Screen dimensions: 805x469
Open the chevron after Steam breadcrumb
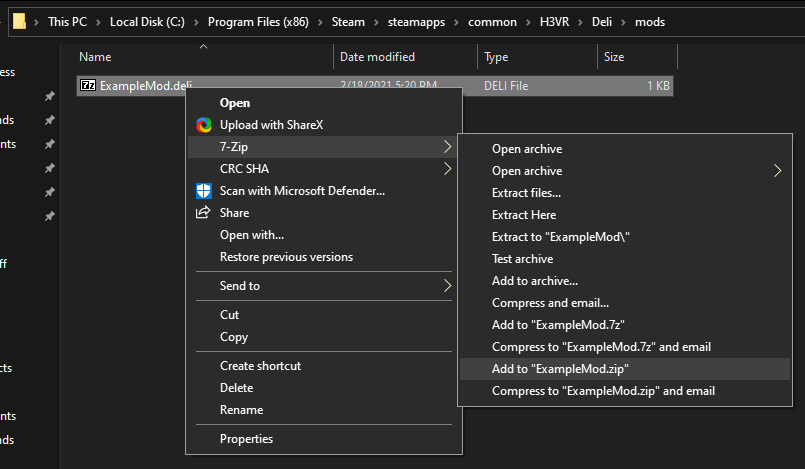(x=376, y=22)
